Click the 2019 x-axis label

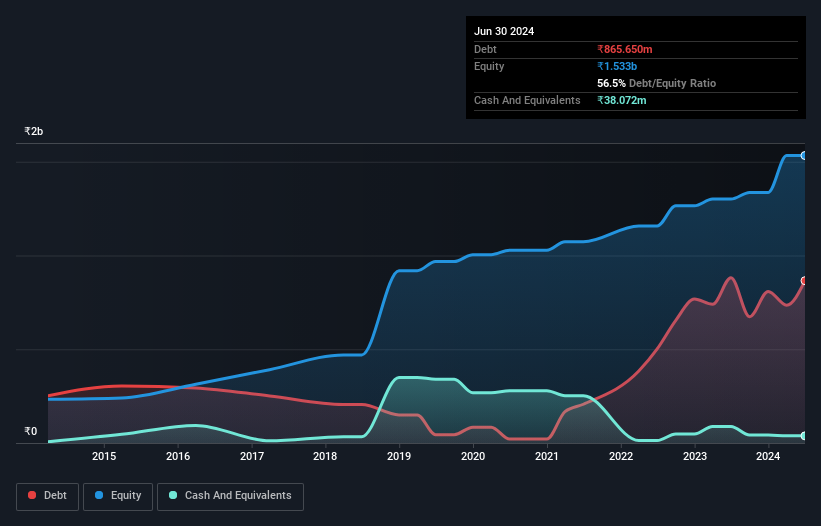(x=399, y=456)
